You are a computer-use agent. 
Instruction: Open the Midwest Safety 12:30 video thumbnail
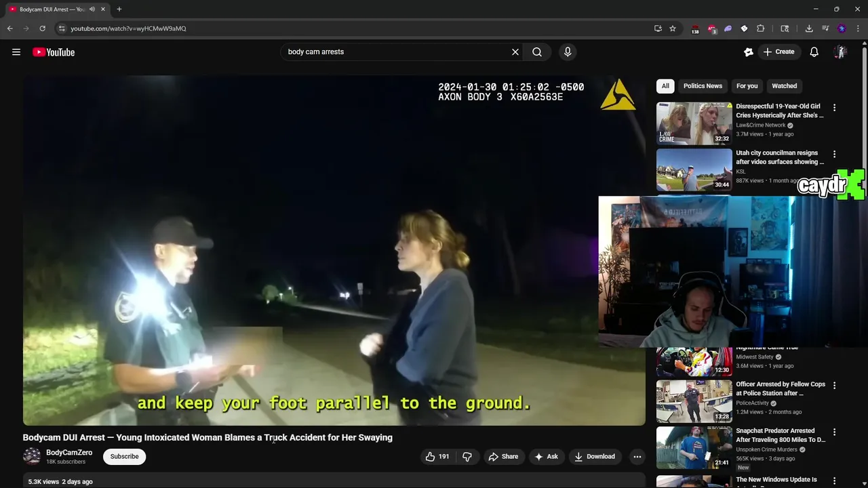(x=694, y=362)
